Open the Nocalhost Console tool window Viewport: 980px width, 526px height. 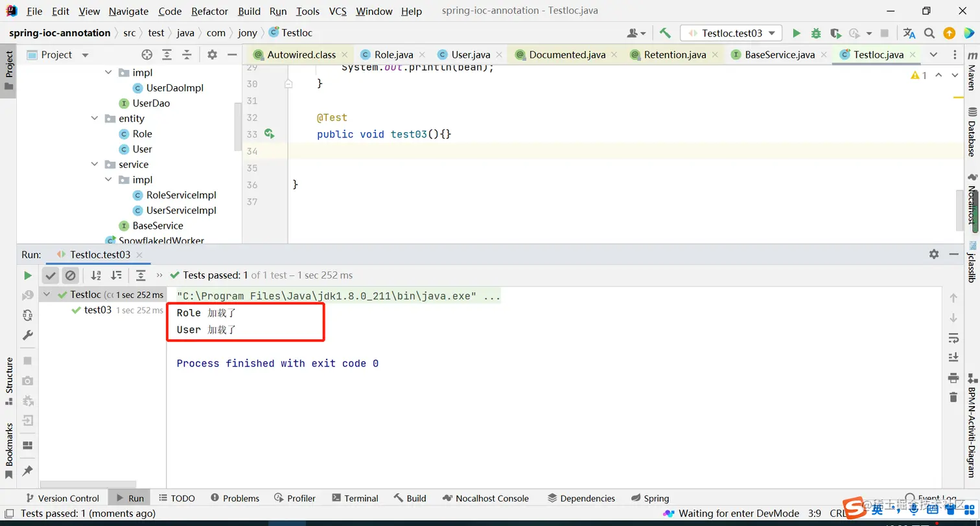point(485,498)
